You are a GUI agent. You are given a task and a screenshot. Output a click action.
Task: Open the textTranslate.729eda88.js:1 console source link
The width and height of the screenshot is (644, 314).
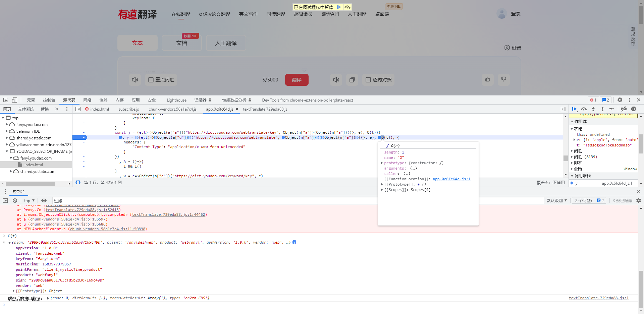click(x=599, y=298)
